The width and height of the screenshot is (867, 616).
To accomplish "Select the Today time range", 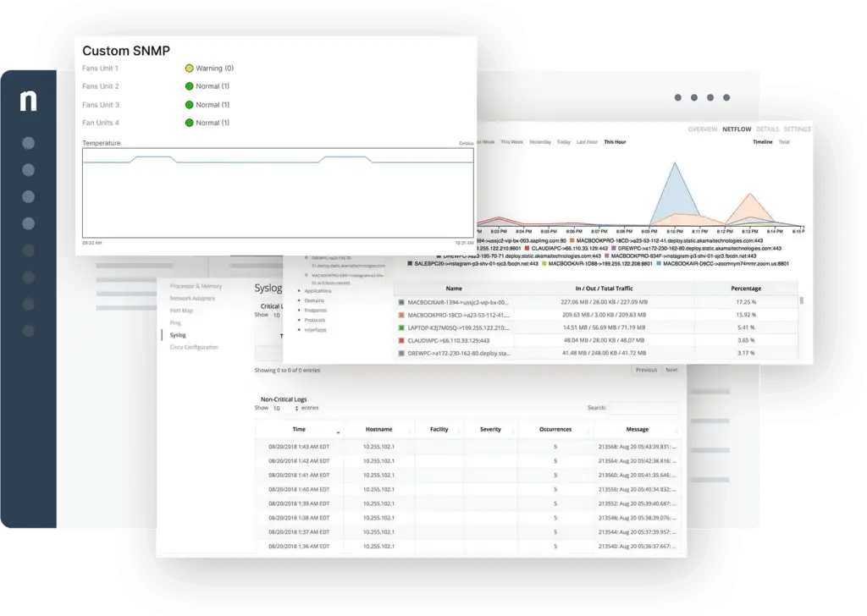I will pos(563,142).
